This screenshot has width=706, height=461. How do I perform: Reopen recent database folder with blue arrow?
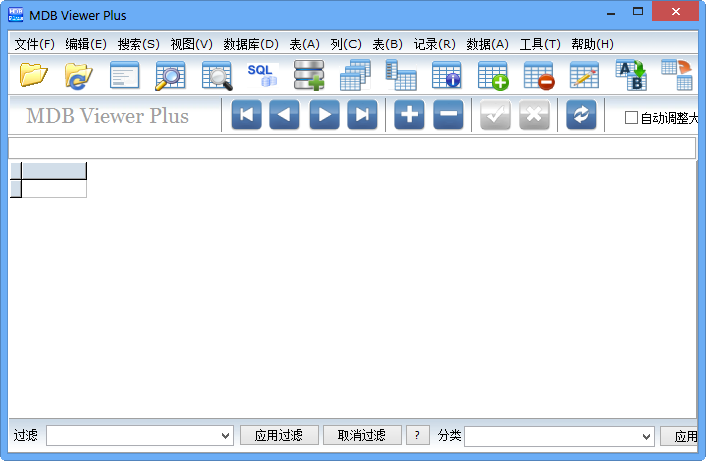click(79, 75)
